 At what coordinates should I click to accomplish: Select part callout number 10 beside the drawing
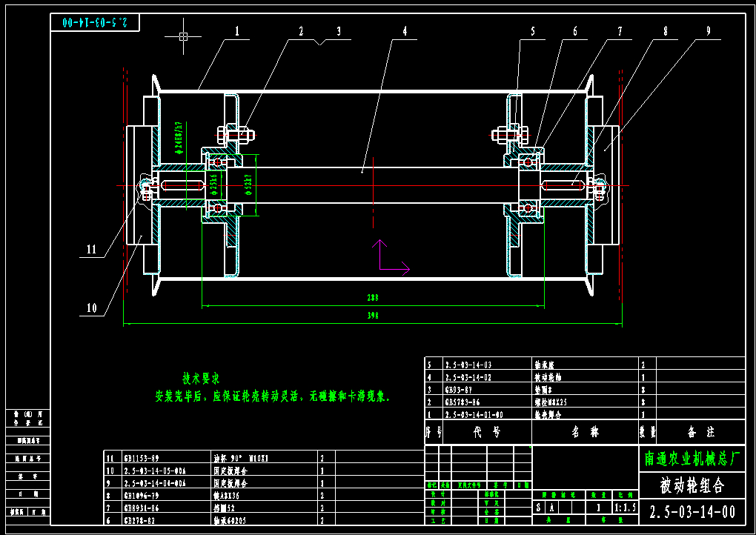[x=92, y=308]
